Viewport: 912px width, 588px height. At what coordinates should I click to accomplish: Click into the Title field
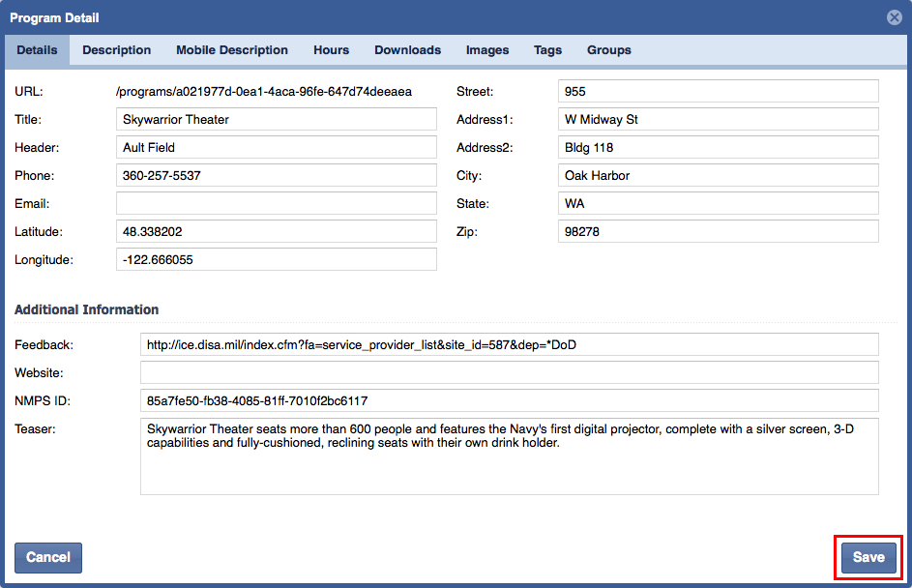[276, 120]
